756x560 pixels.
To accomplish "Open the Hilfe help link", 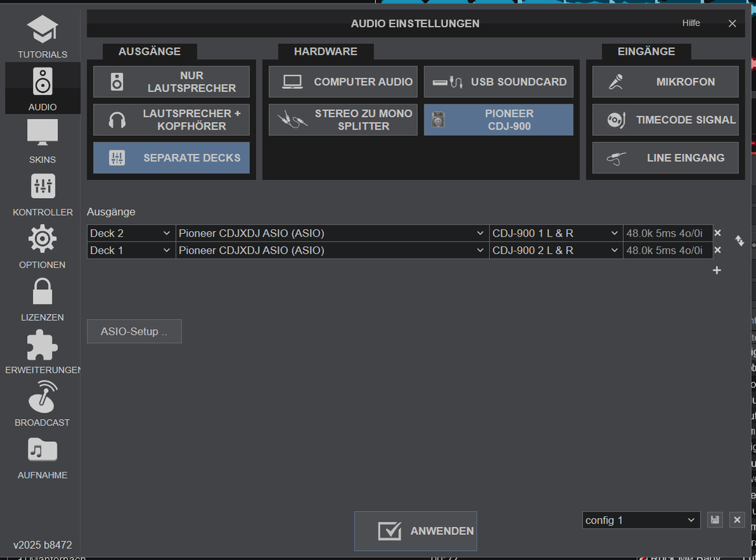I will [x=691, y=23].
